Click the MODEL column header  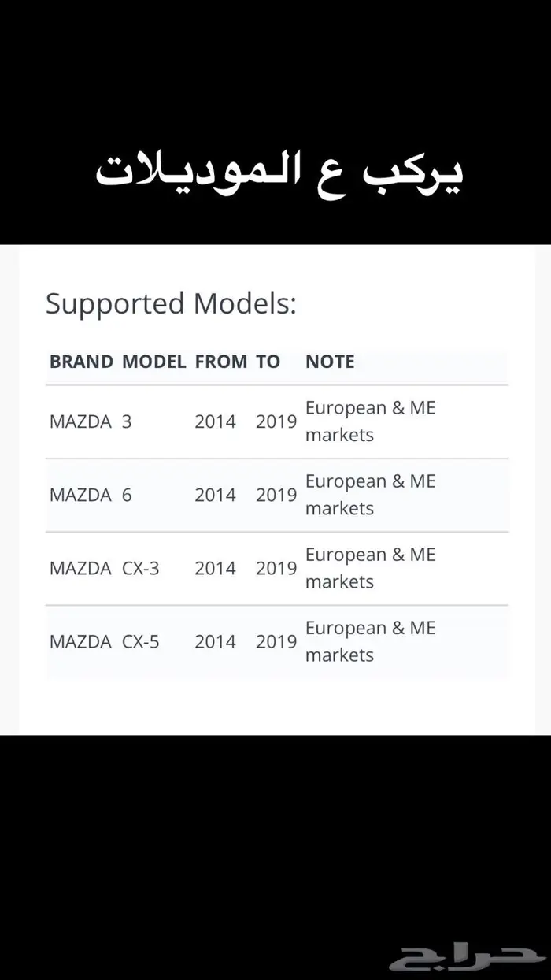[x=153, y=362]
